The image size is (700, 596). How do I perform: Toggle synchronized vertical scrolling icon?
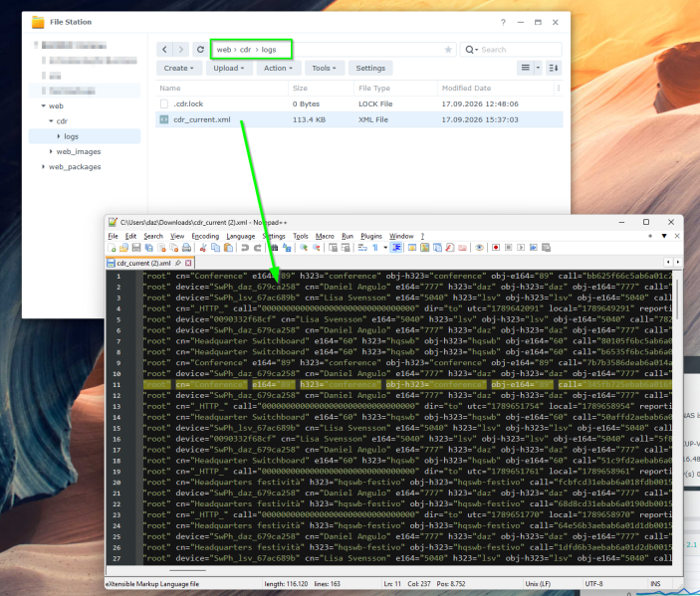(333, 248)
